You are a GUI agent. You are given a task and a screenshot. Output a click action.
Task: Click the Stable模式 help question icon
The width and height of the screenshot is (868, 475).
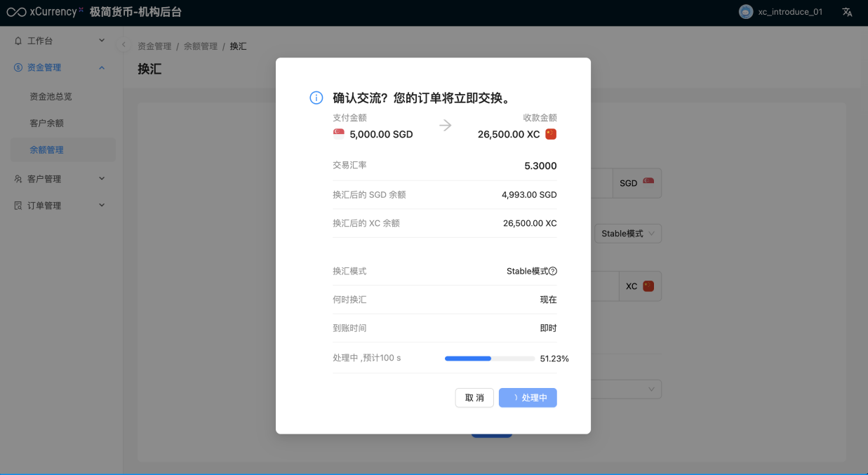(553, 272)
